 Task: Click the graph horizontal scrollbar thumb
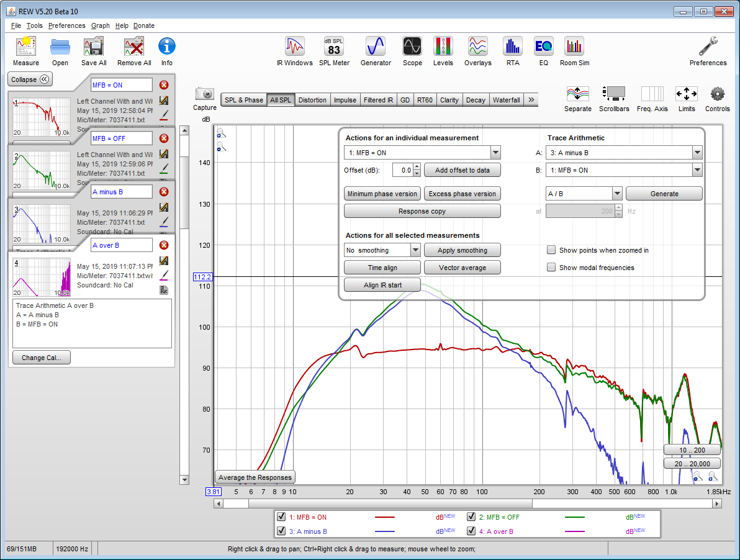[390, 504]
